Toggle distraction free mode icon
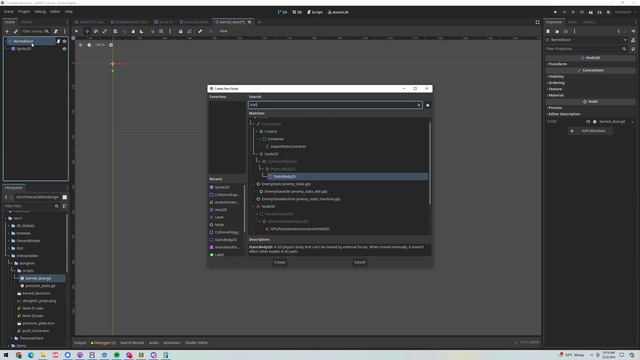 (537, 22)
